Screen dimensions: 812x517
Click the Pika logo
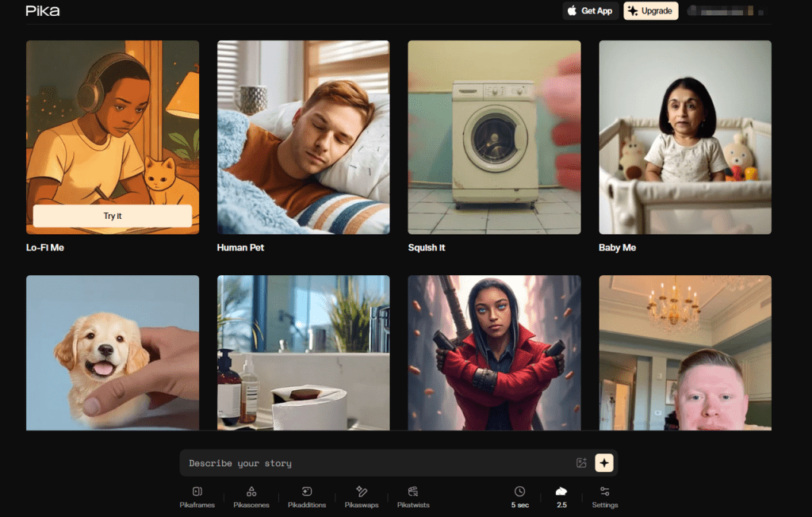tap(43, 11)
